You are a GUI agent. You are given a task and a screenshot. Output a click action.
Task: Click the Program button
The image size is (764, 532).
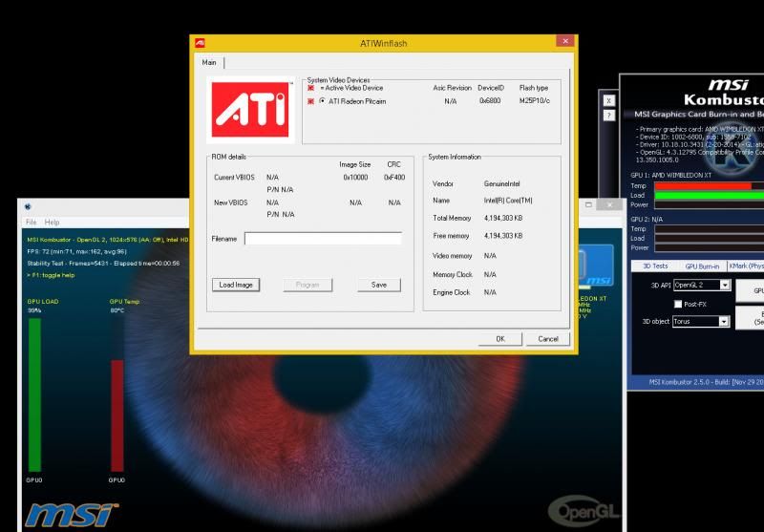(x=308, y=285)
